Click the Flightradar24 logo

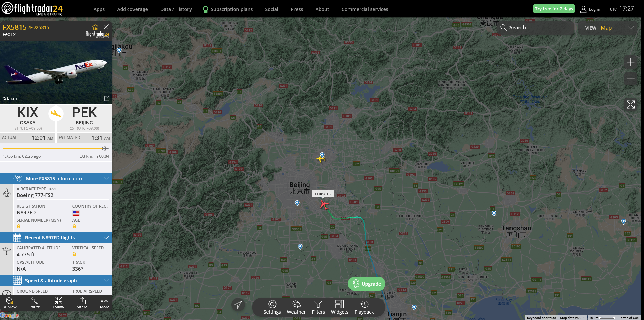pos(32,9)
